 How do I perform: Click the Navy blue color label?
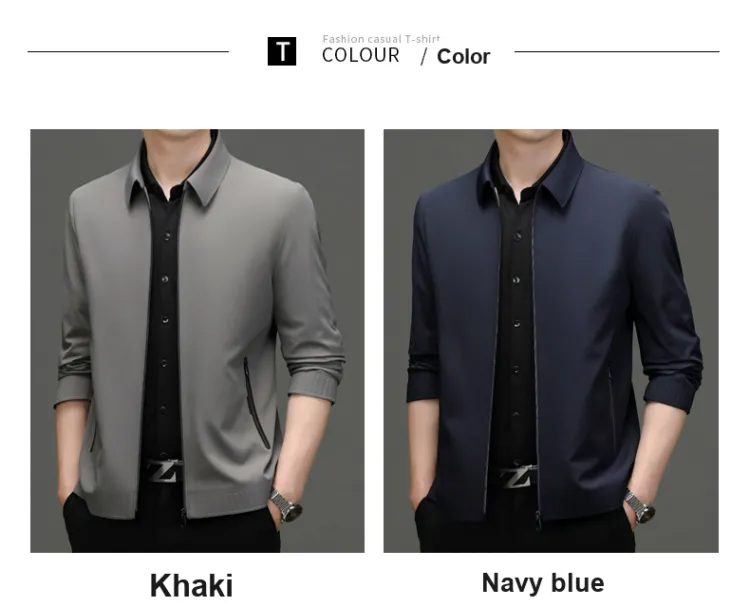543,583
